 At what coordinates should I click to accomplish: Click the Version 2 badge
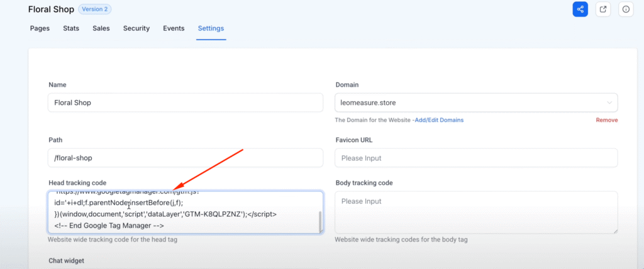95,9
